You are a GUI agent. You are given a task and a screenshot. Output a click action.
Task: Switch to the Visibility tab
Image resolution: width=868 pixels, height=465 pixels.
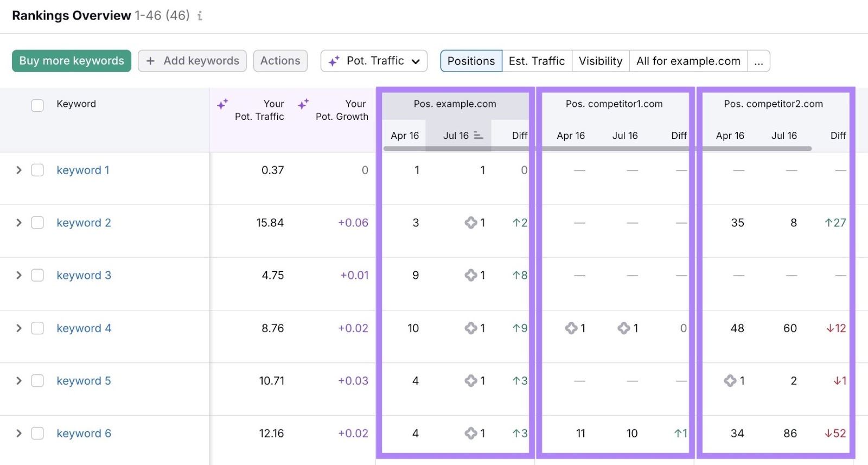tap(600, 61)
